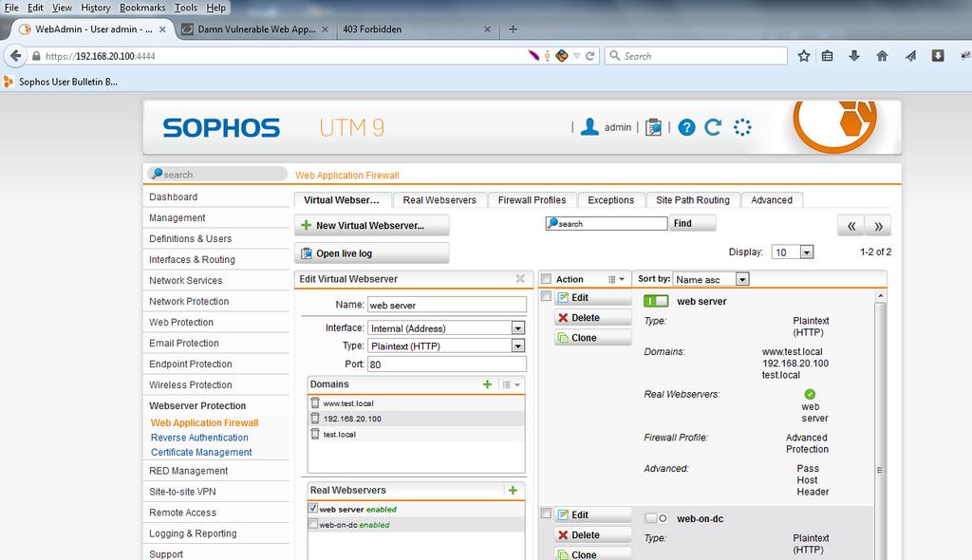Open the Domains list options menu
The image size is (972, 560).
[512, 385]
